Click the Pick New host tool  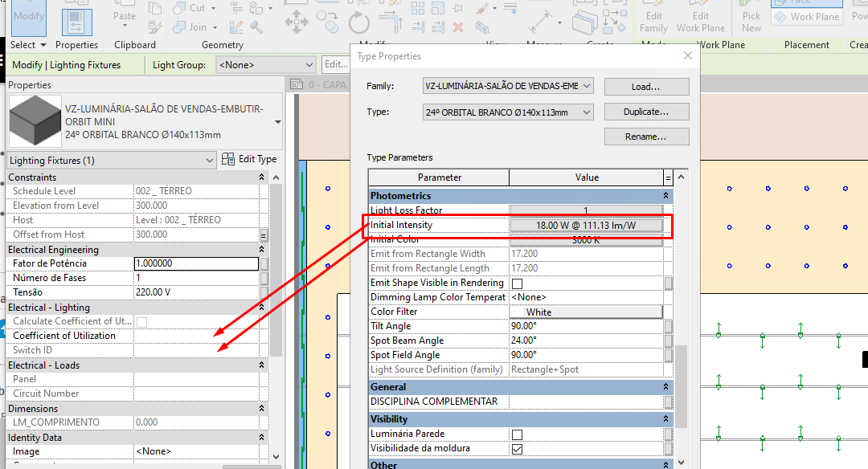coord(751,17)
